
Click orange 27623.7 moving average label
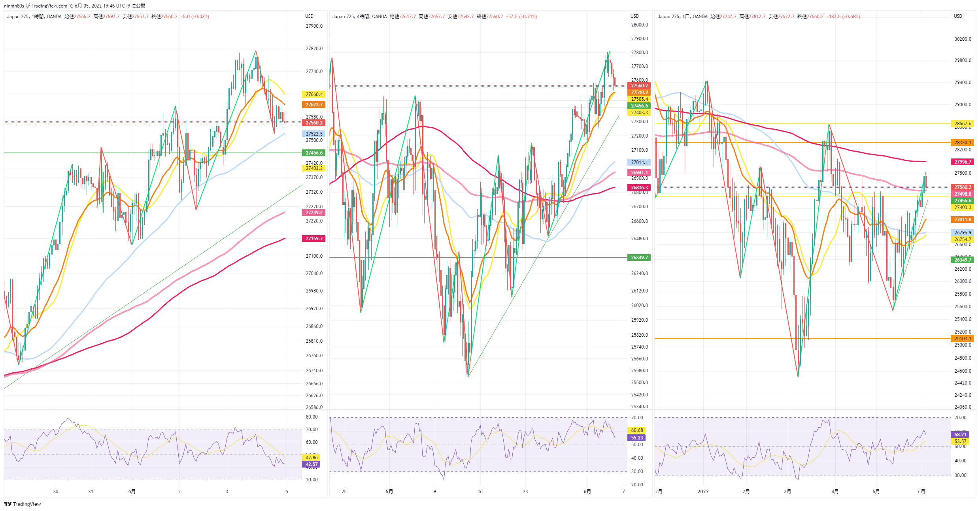[314, 105]
